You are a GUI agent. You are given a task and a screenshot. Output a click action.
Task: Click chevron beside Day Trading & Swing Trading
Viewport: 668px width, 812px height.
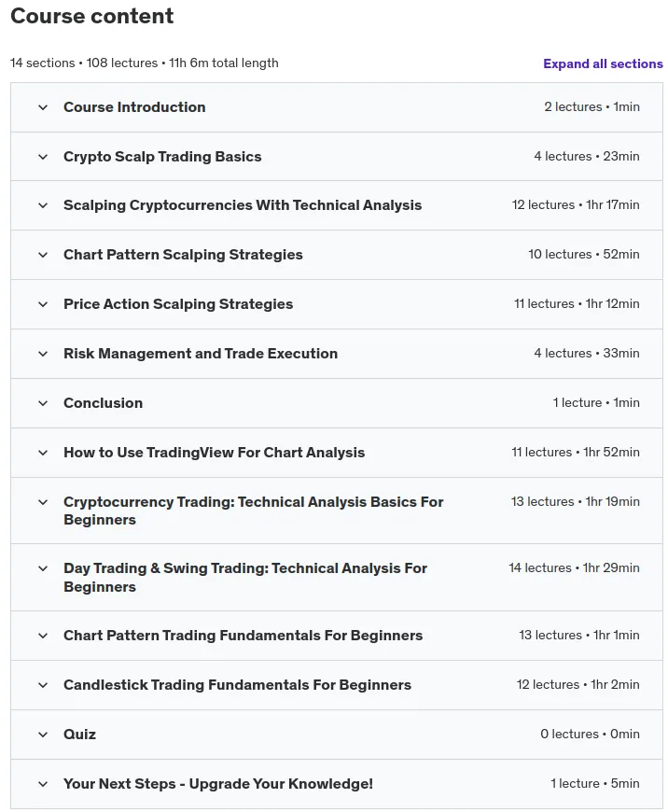point(43,568)
